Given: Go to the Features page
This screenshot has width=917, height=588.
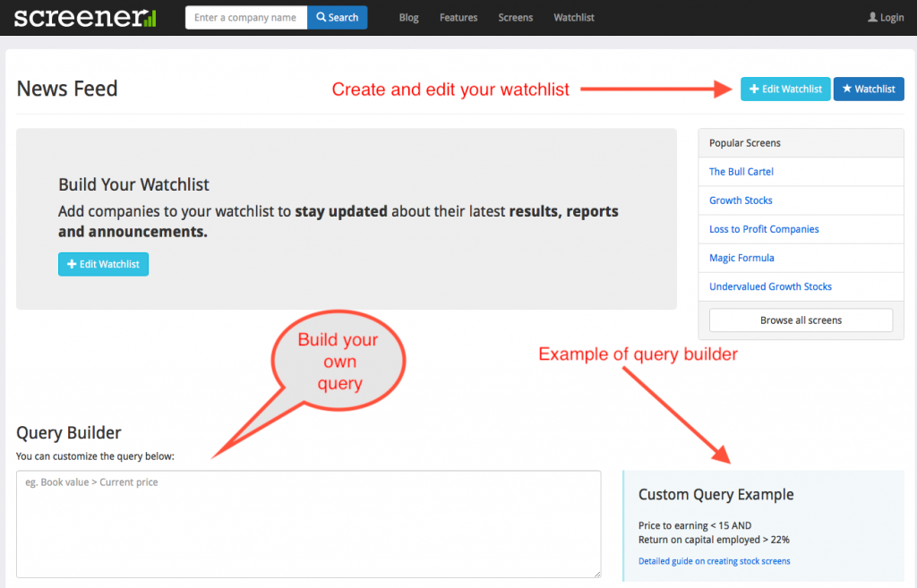Looking at the screenshot, I should click(x=458, y=18).
